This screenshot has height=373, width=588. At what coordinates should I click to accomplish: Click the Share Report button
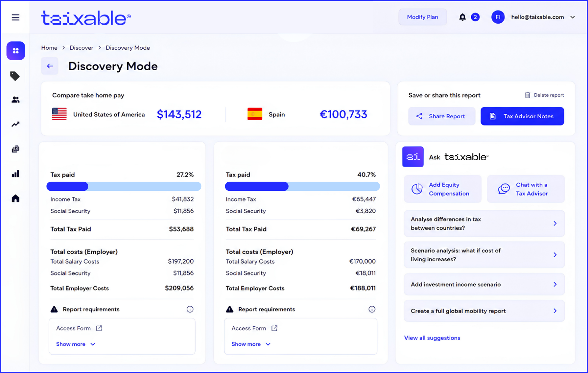tap(442, 116)
